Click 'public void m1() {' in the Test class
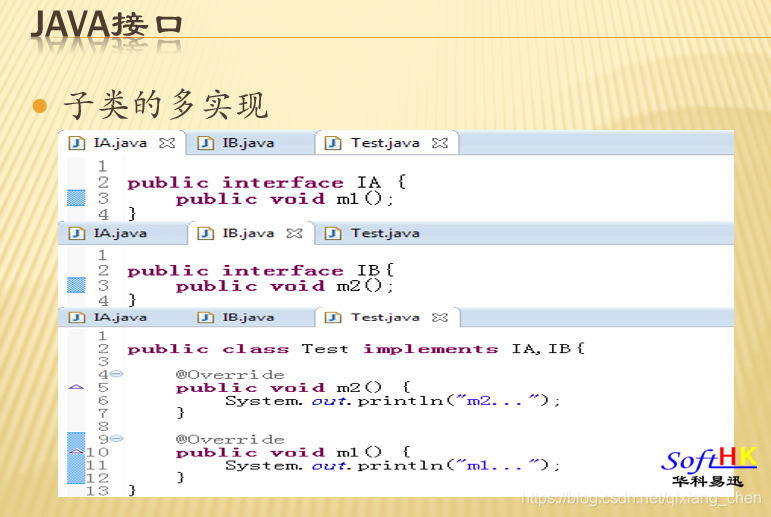Image resolution: width=771 pixels, height=517 pixels. (x=293, y=452)
